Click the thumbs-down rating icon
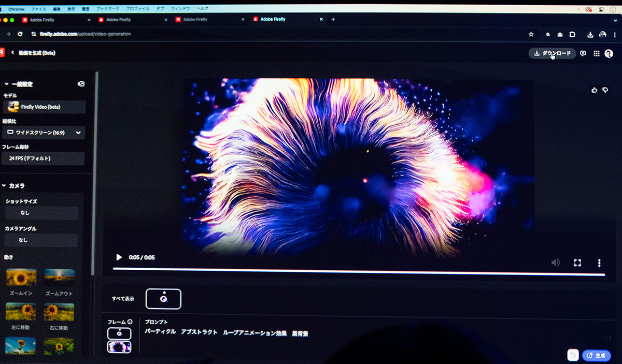The height and width of the screenshot is (364, 622). (605, 90)
